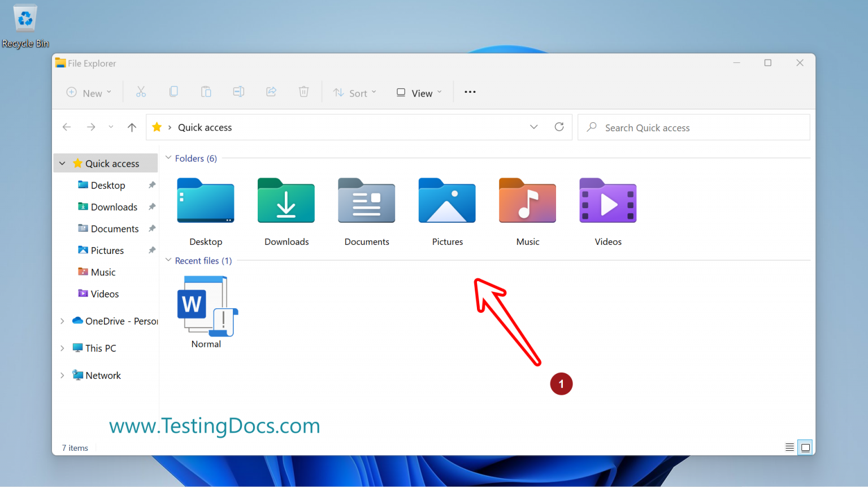This screenshot has height=487, width=868.
Task: Select the Cut icon in the toolbar
Action: tap(141, 91)
